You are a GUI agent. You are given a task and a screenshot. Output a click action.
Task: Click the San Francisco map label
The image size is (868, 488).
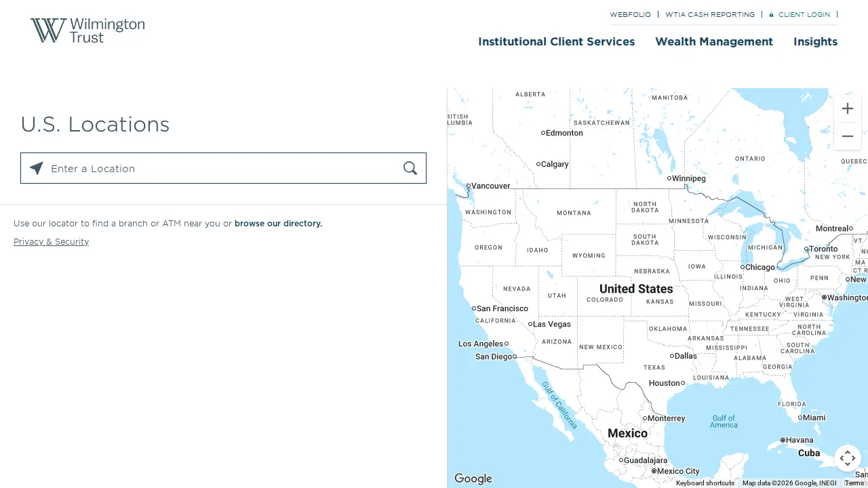point(502,308)
